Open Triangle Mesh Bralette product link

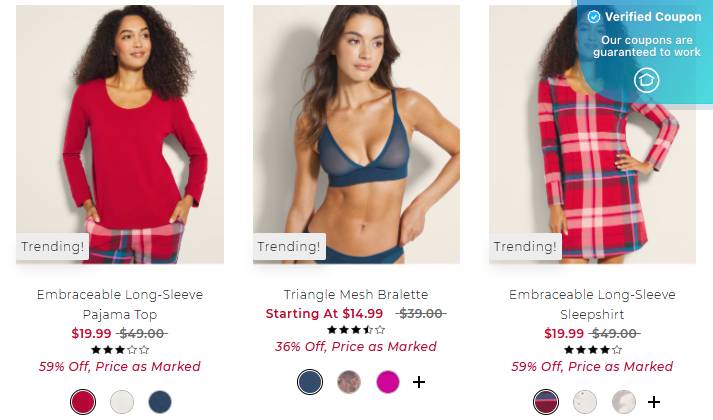[x=356, y=295]
